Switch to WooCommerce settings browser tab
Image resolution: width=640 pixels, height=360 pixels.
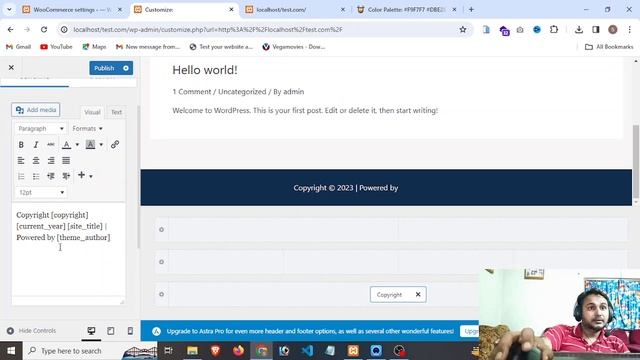[73, 9]
